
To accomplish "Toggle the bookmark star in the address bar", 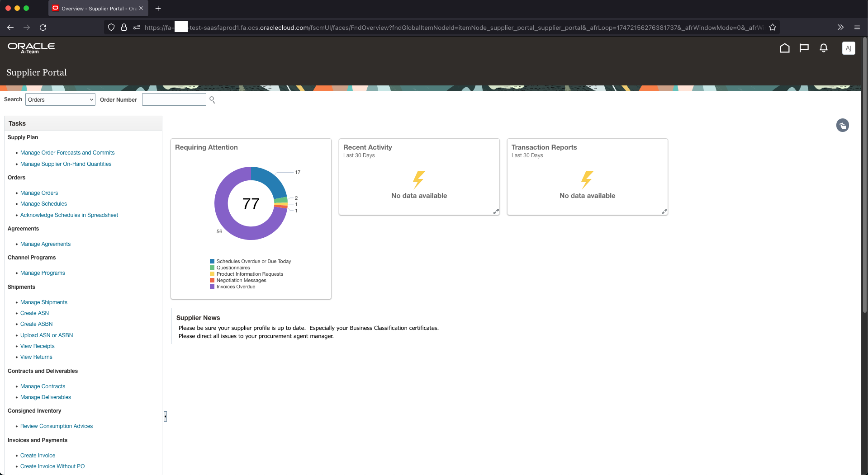I will 773,28.
